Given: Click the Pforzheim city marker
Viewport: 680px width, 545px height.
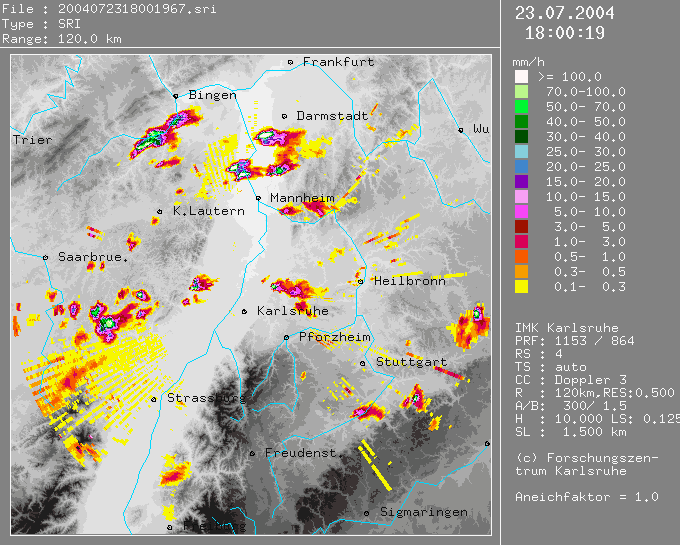Looking at the screenshot, I should click(x=286, y=337).
